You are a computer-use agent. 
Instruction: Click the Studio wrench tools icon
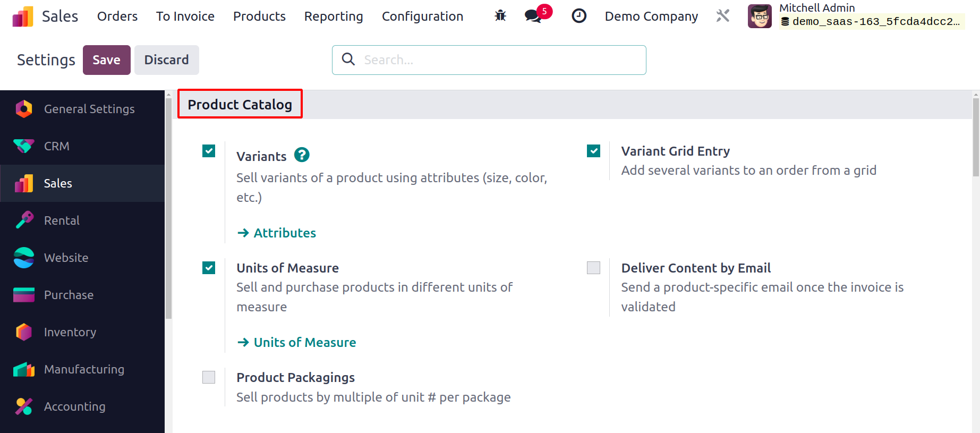(722, 16)
